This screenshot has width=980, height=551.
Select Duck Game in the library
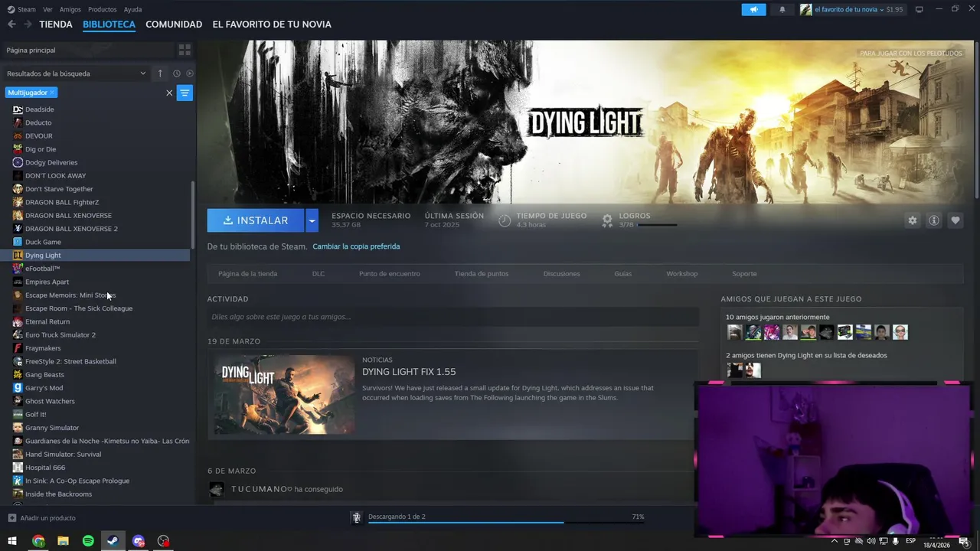click(x=43, y=242)
